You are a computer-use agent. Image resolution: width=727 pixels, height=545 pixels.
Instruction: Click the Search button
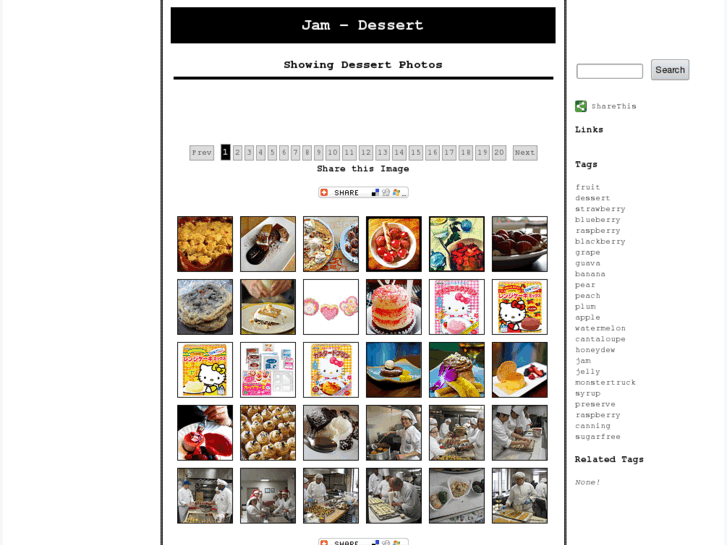point(670,70)
